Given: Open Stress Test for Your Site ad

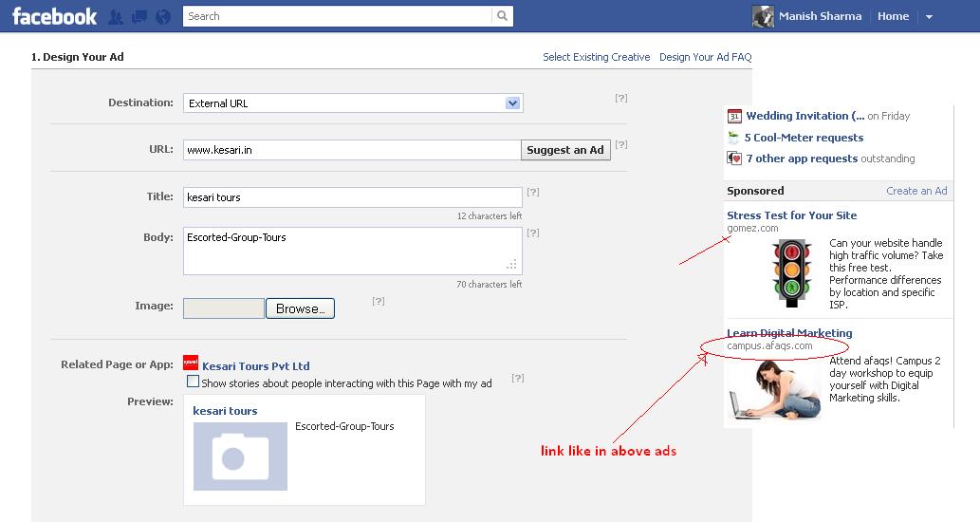Looking at the screenshot, I should pyautogui.click(x=791, y=215).
